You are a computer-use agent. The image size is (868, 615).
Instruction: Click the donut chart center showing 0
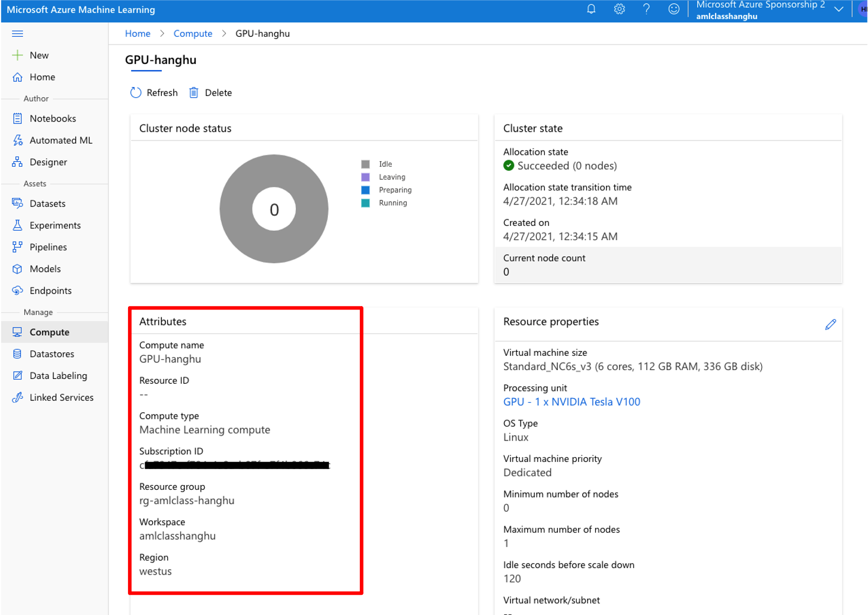click(274, 209)
